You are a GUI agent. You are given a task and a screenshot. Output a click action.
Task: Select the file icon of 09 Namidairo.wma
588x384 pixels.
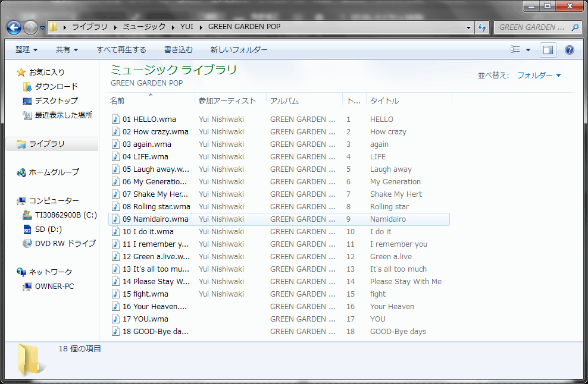coord(116,219)
